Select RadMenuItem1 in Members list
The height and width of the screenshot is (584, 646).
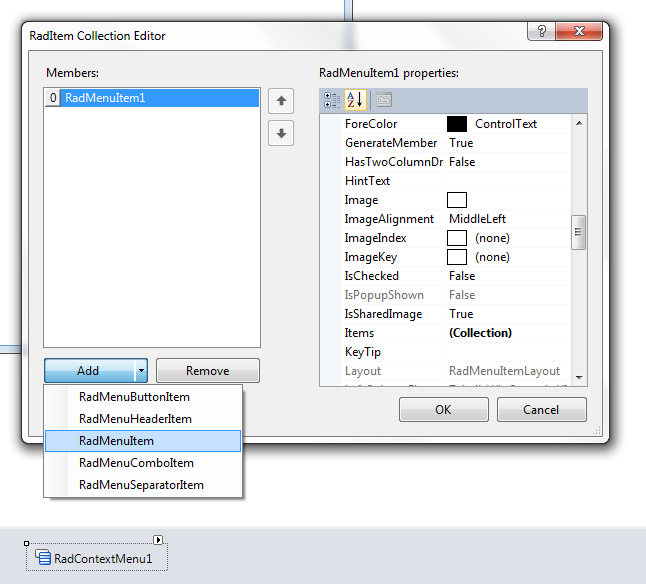(160, 98)
